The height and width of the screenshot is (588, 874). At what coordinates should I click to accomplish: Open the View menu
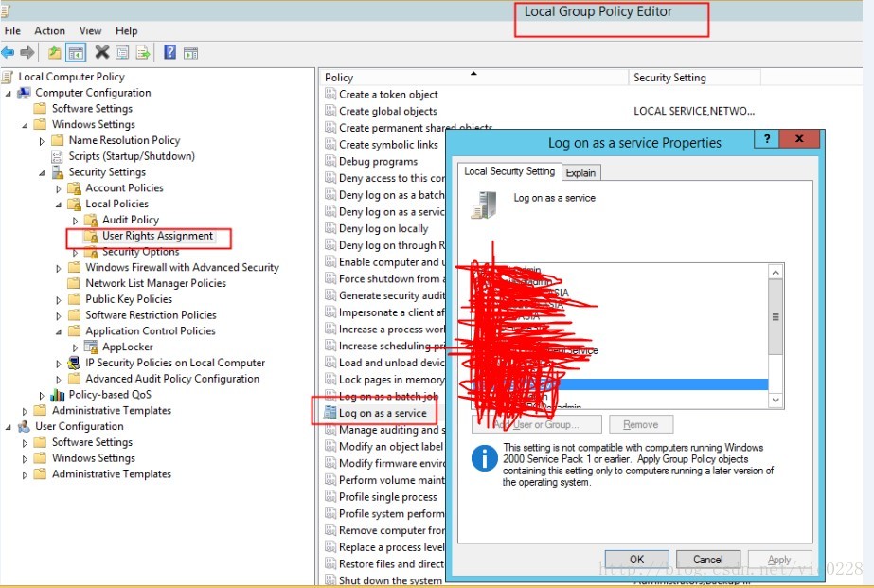pos(90,30)
